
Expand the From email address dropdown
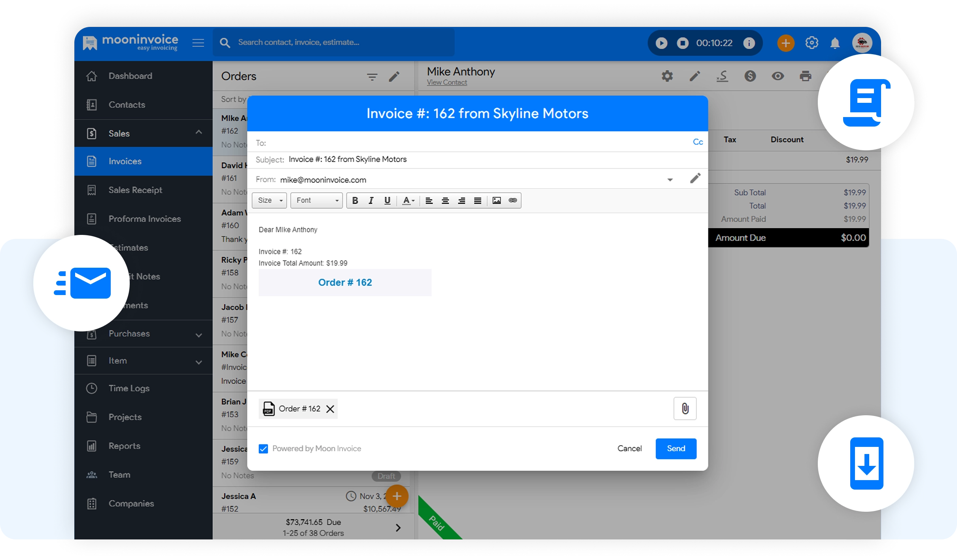click(x=670, y=180)
